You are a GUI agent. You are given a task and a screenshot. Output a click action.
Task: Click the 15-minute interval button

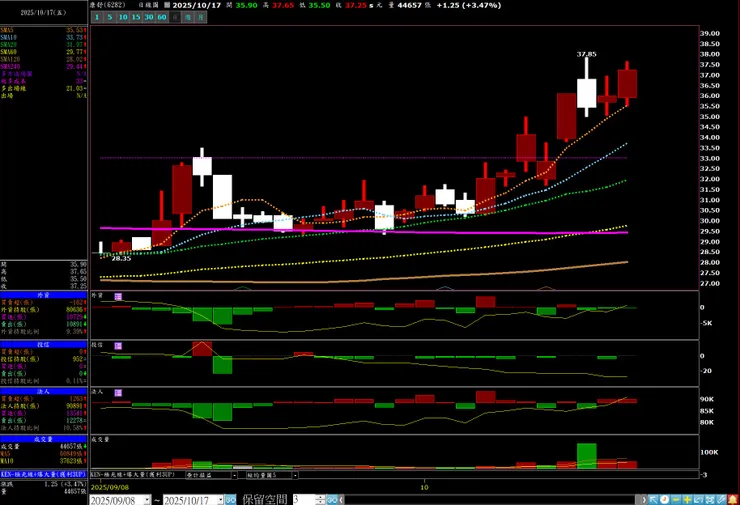[x=135, y=17]
